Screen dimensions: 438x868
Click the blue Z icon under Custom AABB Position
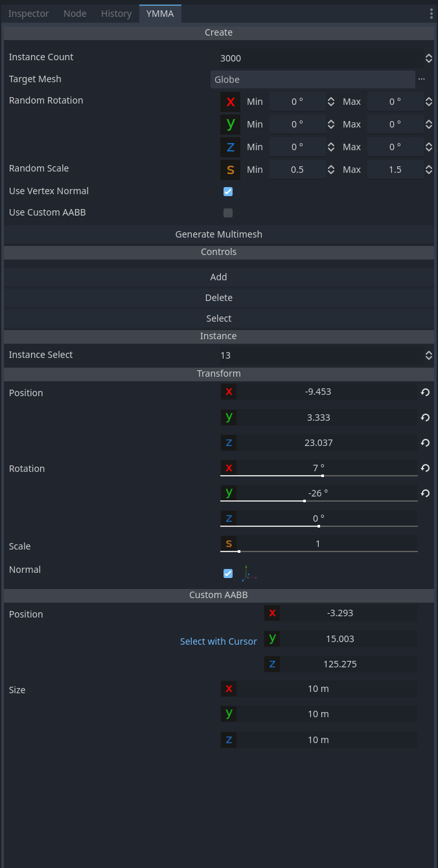point(272,663)
